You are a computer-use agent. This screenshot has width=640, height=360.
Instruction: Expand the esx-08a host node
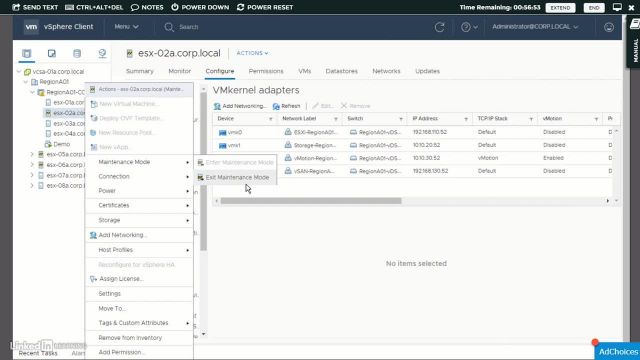[32, 186]
